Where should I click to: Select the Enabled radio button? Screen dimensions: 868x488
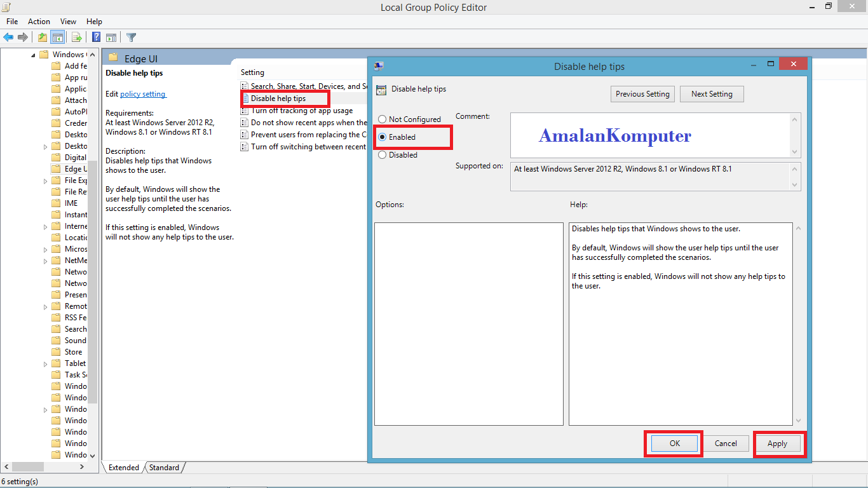(382, 137)
